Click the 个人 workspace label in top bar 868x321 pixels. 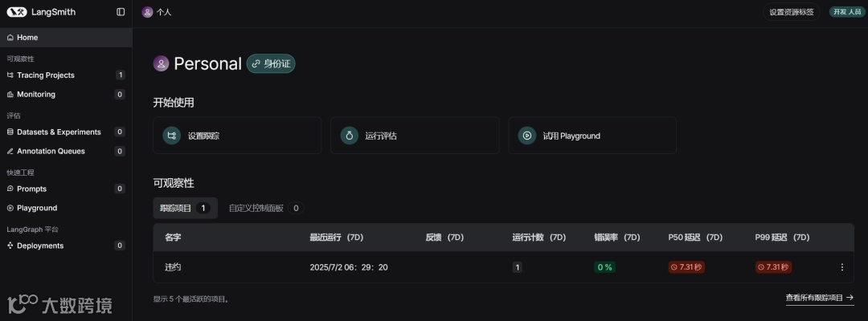(164, 12)
